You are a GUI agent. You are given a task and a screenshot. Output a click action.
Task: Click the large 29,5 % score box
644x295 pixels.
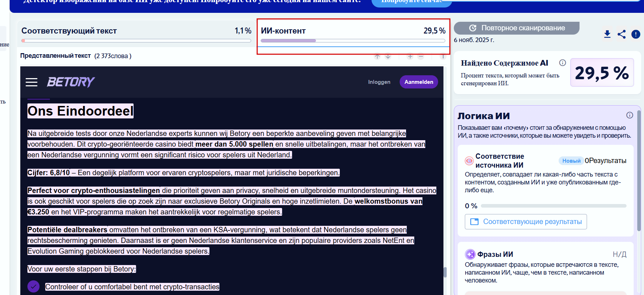(x=602, y=72)
